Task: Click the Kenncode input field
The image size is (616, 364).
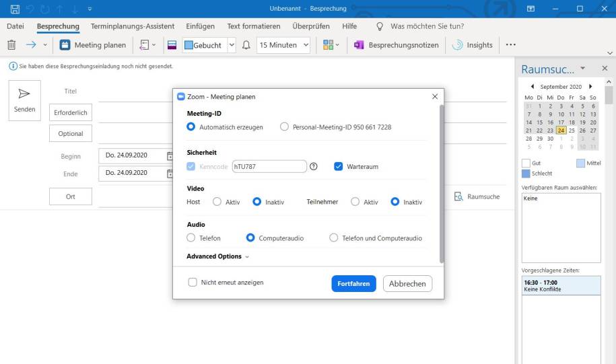Action: pos(269,166)
